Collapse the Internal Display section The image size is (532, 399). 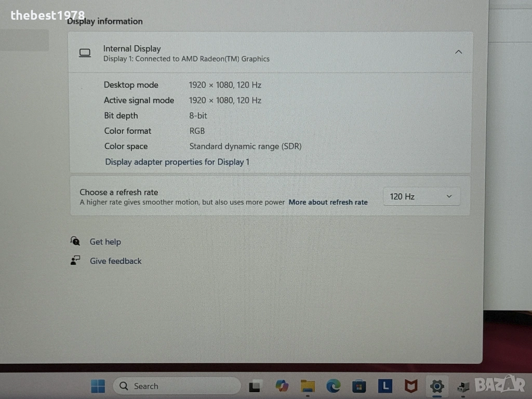(458, 52)
